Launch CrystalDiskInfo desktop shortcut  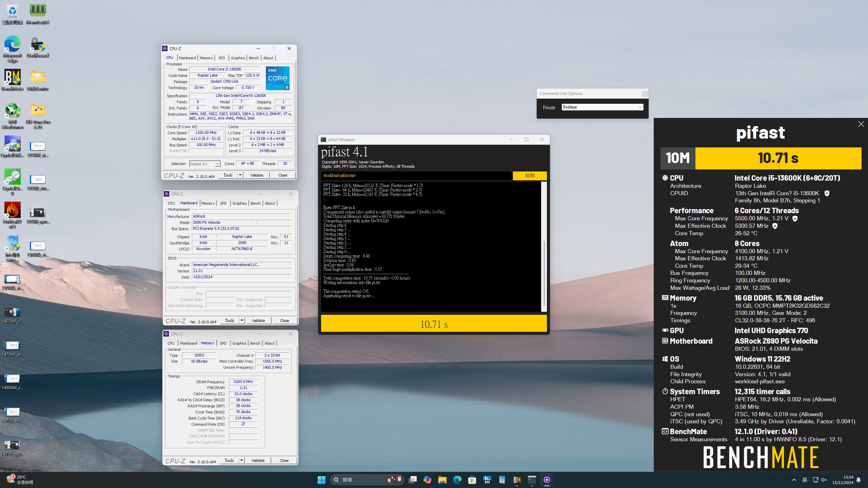point(12,147)
